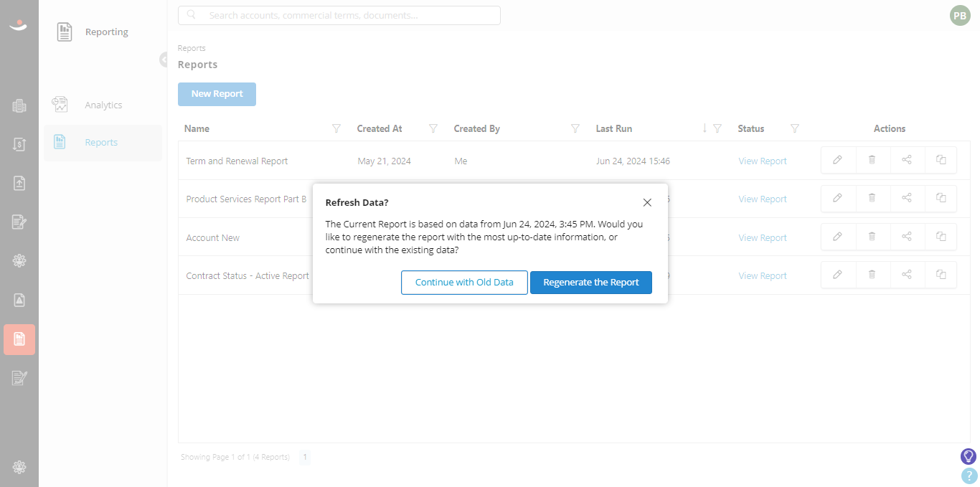The height and width of the screenshot is (487, 980).
Task: Click the lightbulb tips icon
Action: coord(969,456)
